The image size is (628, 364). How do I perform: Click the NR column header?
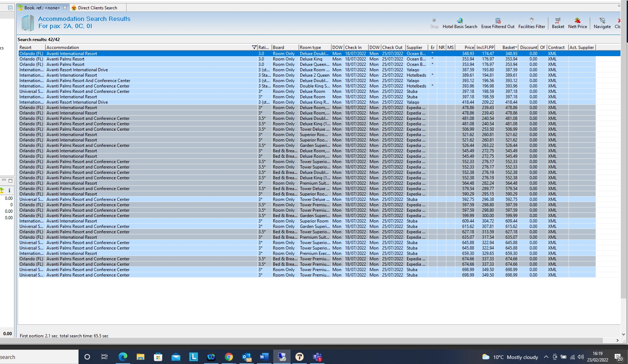pyautogui.click(x=442, y=47)
